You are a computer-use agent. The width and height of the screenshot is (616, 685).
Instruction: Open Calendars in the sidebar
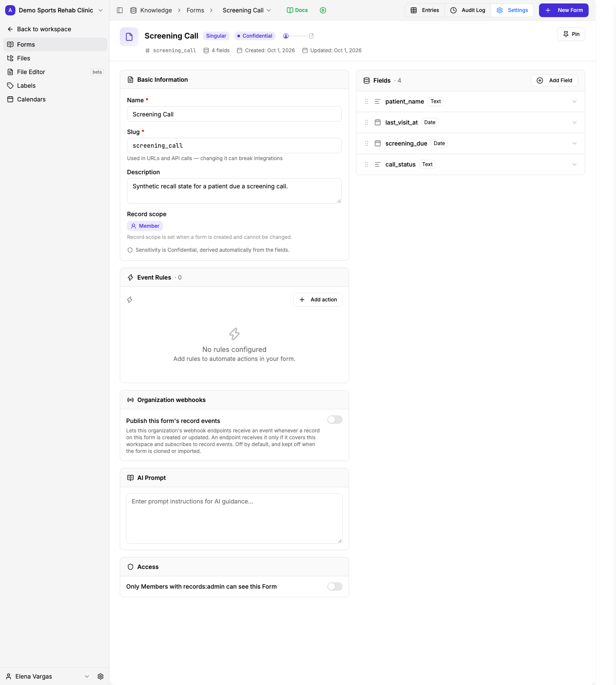point(55,99)
